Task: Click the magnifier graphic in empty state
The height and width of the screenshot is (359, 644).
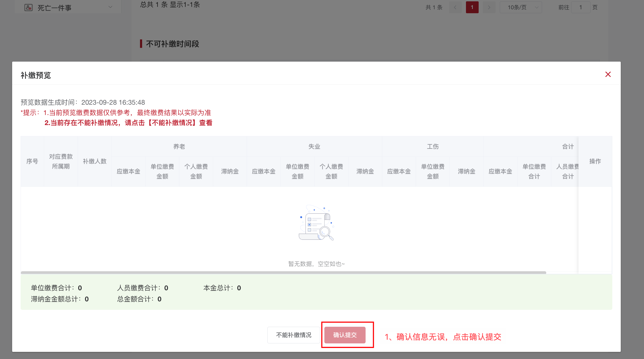Action: (x=324, y=231)
